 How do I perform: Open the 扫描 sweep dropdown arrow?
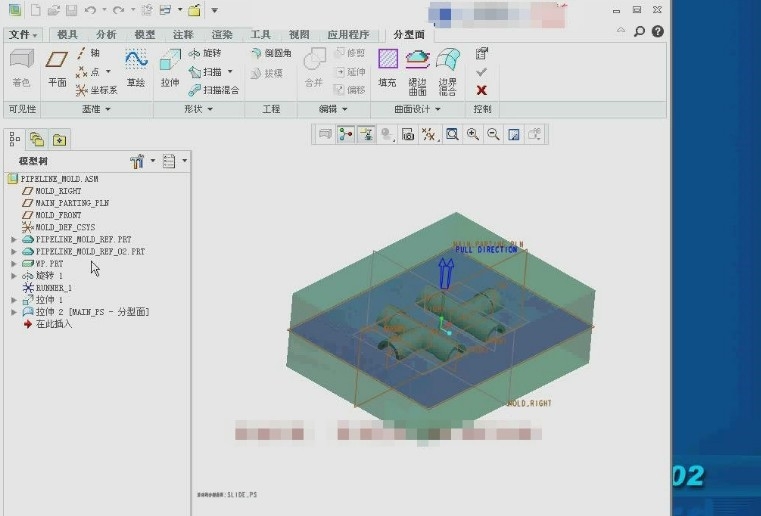tap(230, 71)
